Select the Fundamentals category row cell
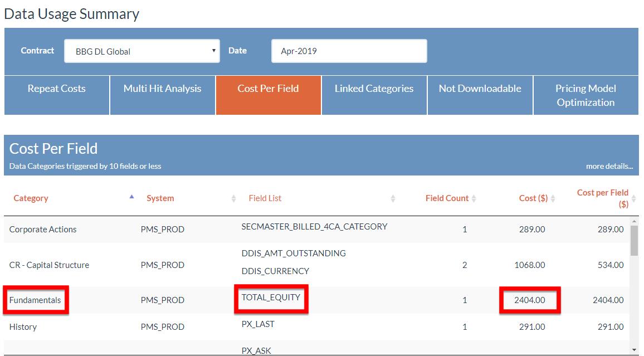The image size is (644, 356). point(35,300)
